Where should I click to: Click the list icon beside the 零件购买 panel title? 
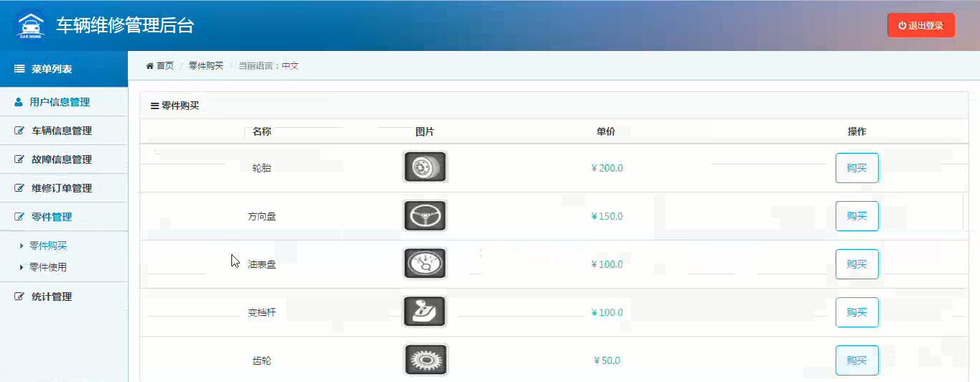(154, 106)
